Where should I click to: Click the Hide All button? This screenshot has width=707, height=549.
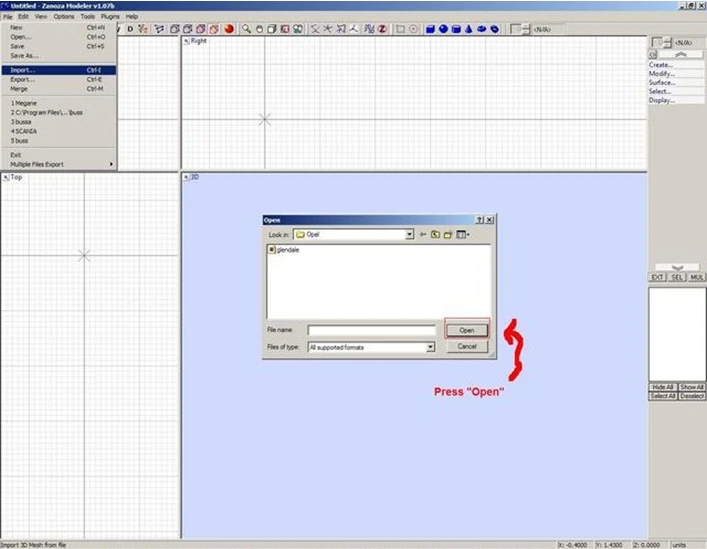[662, 387]
